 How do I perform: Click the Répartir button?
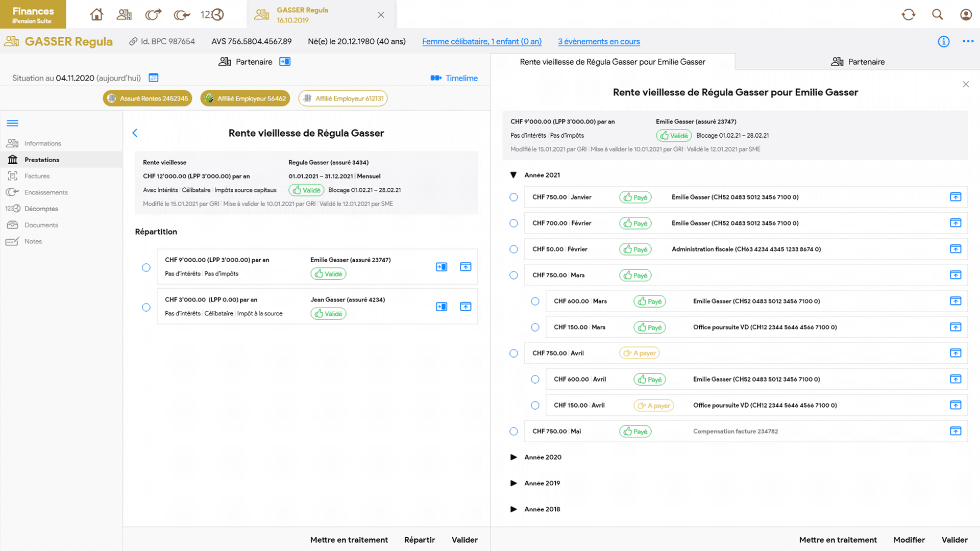coord(420,540)
